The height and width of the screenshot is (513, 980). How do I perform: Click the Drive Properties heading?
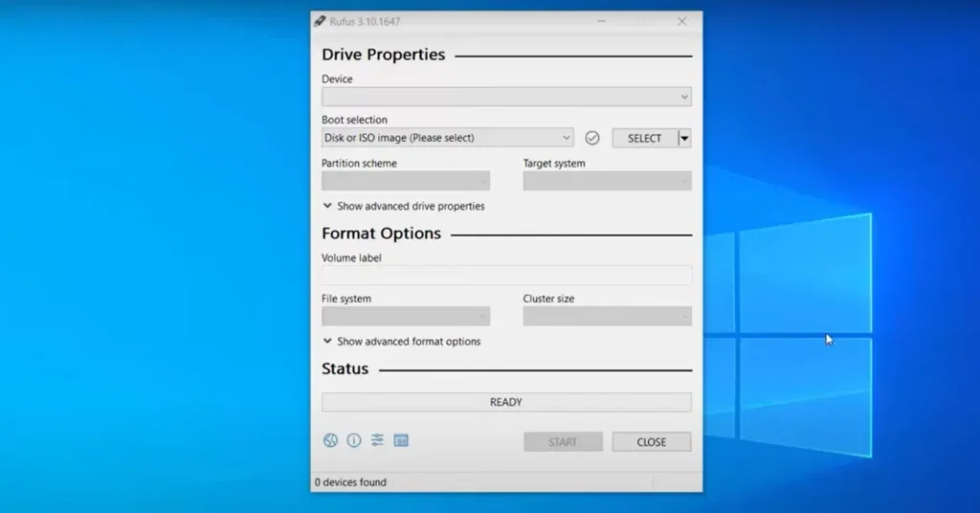pos(383,55)
